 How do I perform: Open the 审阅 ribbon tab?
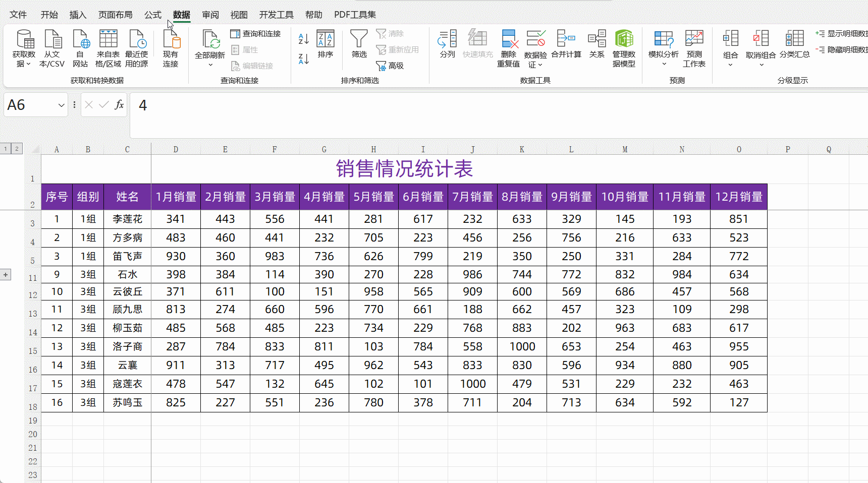point(210,15)
